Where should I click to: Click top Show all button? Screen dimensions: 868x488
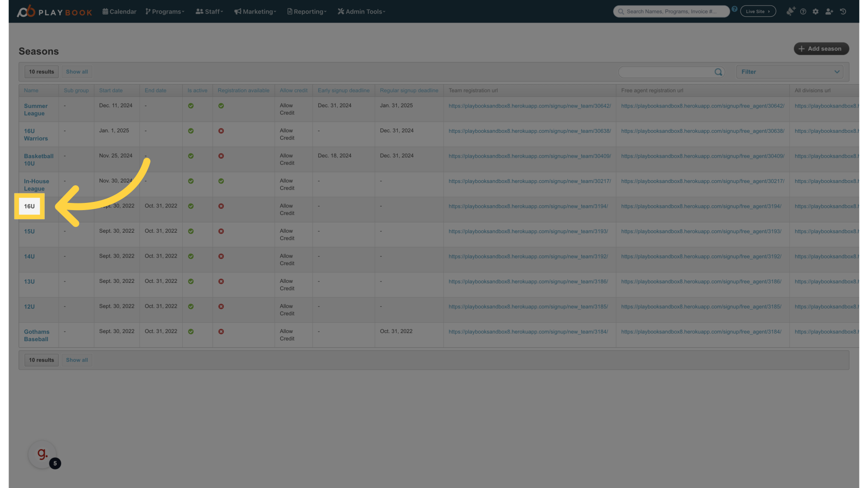click(x=77, y=72)
